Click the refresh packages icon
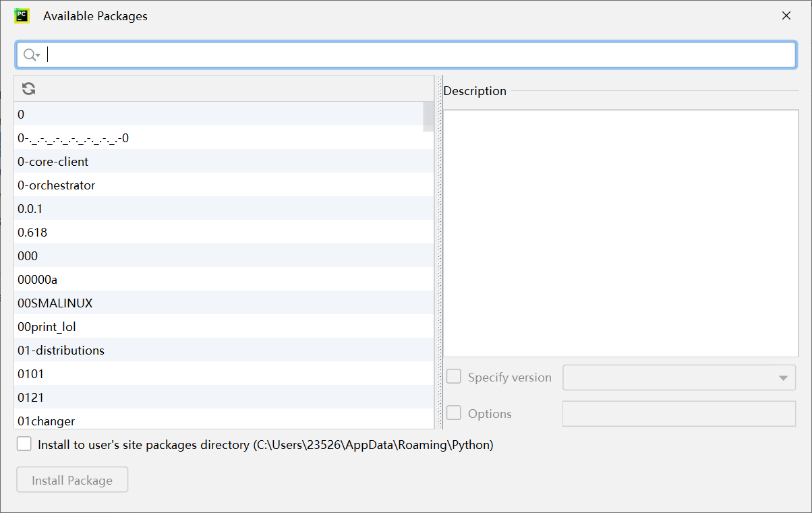The height and width of the screenshot is (513, 812). click(x=28, y=88)
